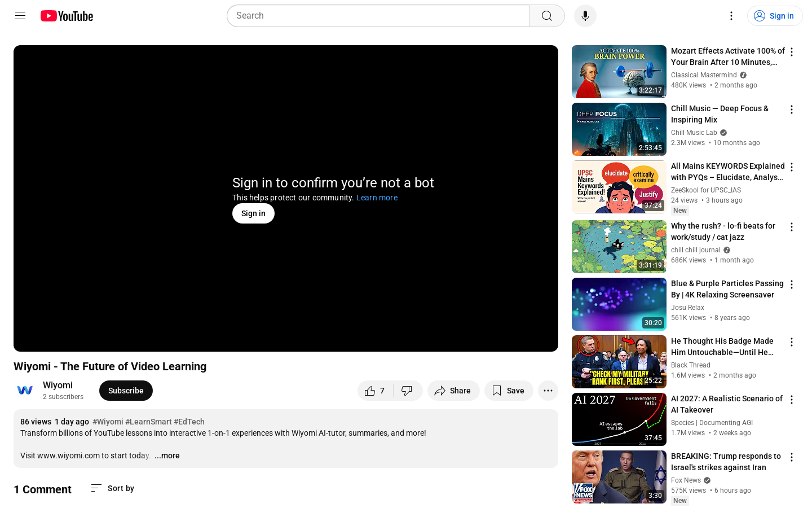Open options menu for Blue & Purple Particles
The image size is (812, 508).
pyautogui.click(x=792, y=284)
